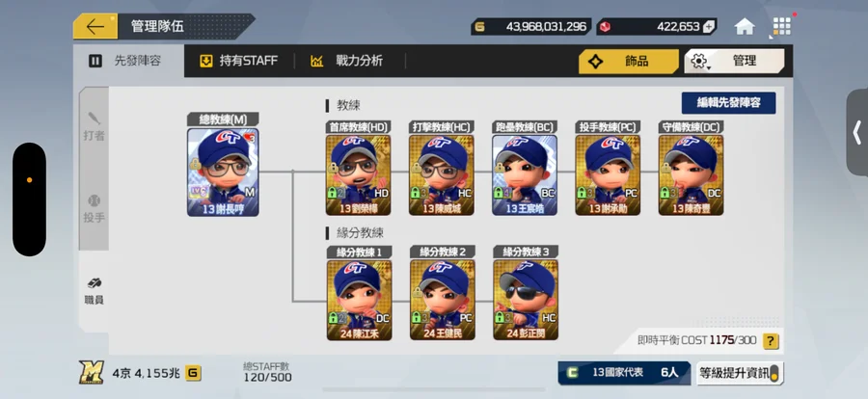This screenshot has width=868, height=399.
Task: Select the 打者 batter sidebar icon
Action: (95, 126)
